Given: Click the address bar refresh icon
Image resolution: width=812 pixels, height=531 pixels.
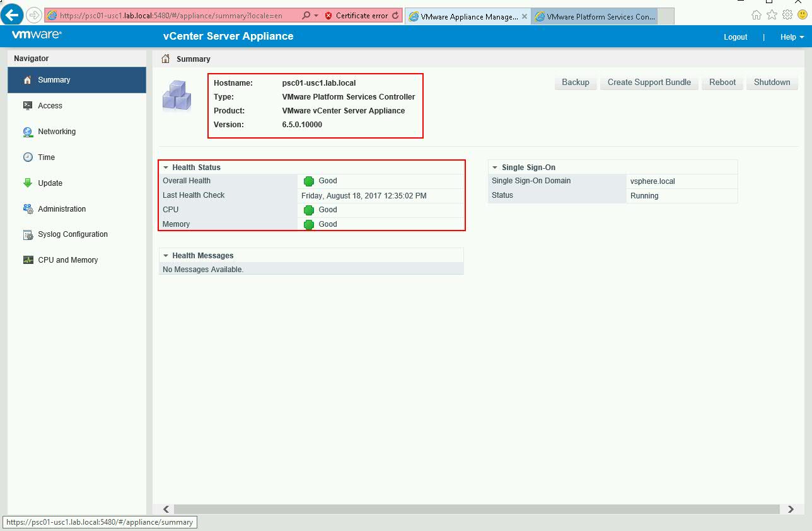Looking at the screenshot, I should (x=395, y=16).
